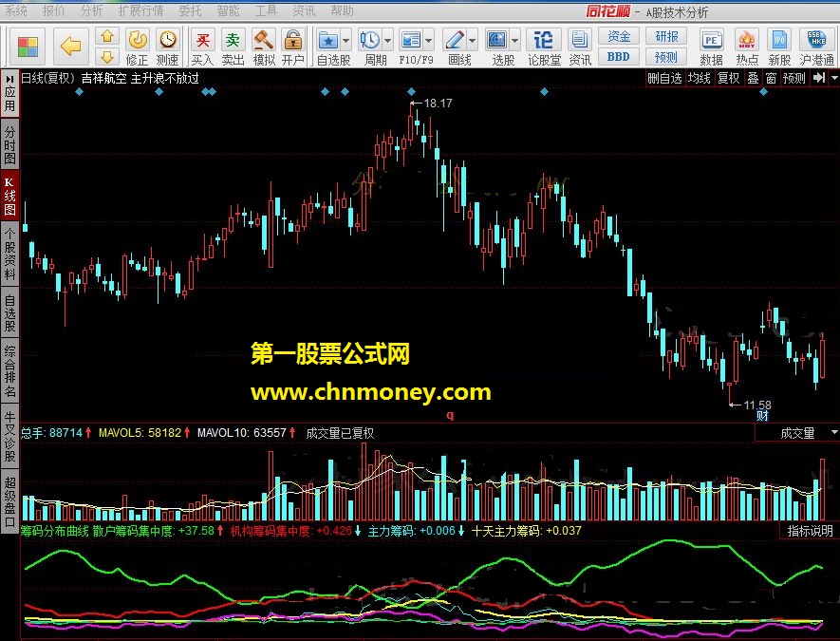The image size is (840, 641).
Task: Click the 11.58 low price label
Action: (x=757, y=405)
